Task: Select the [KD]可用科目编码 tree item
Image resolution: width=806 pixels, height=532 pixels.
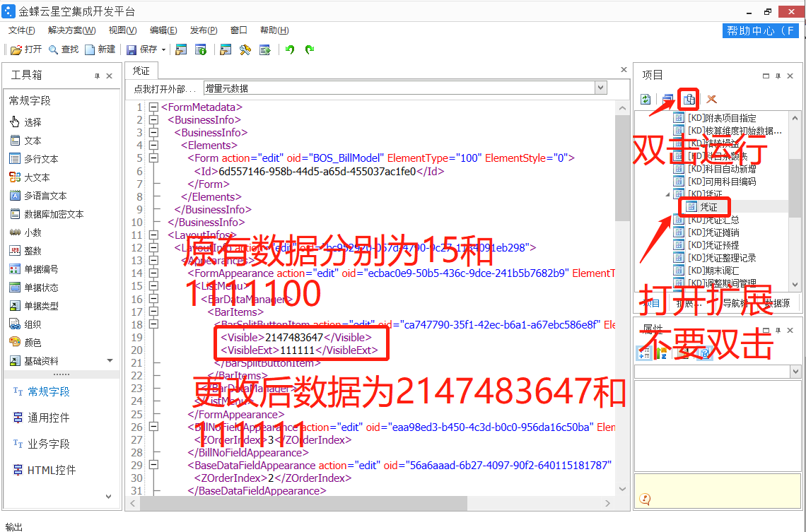Action: coord(715,182)
